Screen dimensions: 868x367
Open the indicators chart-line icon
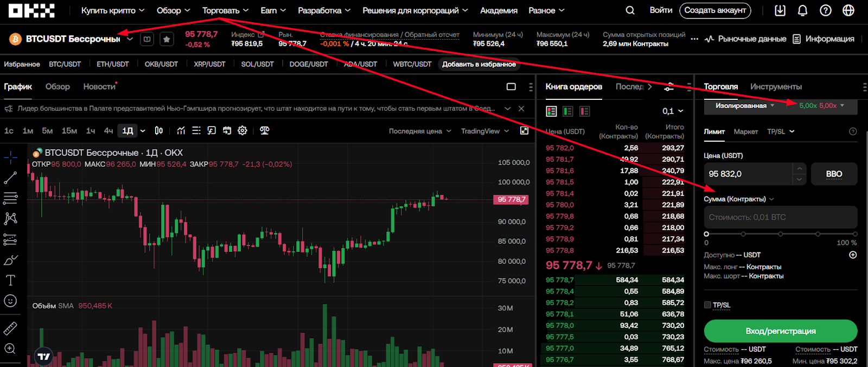pyautogui.click(x=181, y=131)
